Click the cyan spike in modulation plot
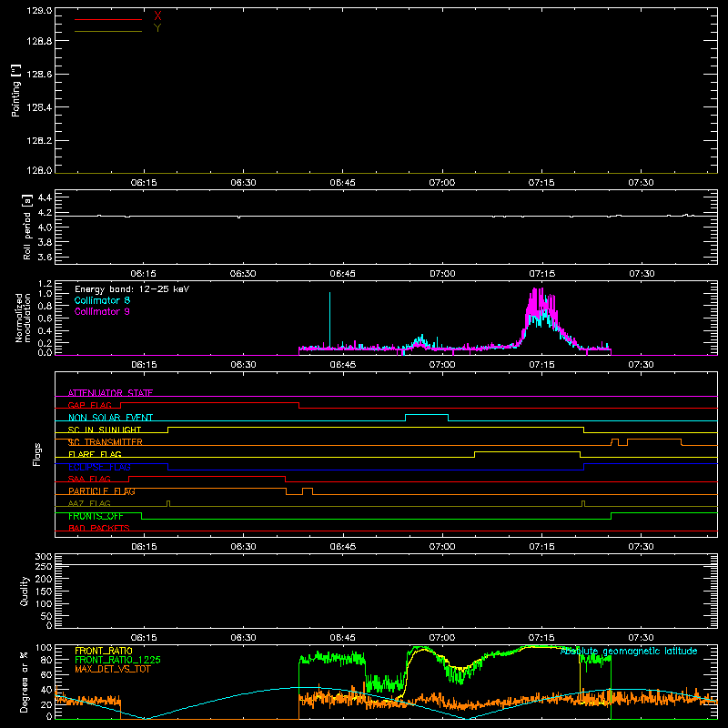 click(x=329, y=320)
